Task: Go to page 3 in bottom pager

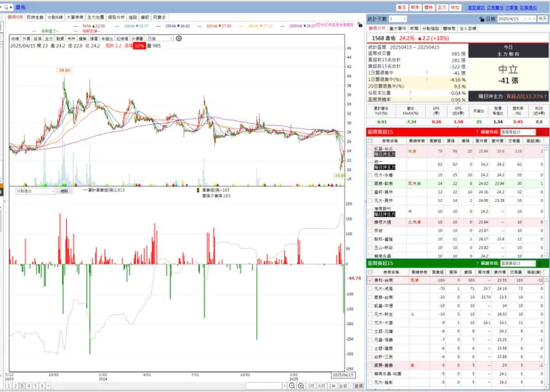Action: tap(22, 386)
